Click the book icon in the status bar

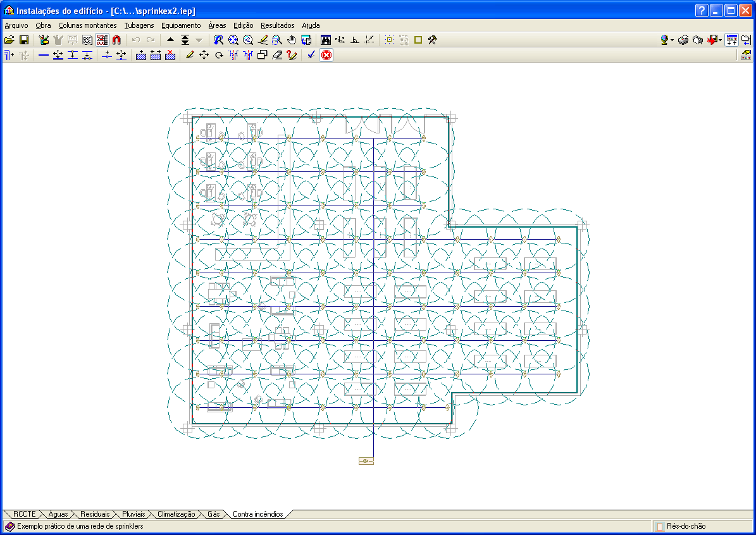9,526
